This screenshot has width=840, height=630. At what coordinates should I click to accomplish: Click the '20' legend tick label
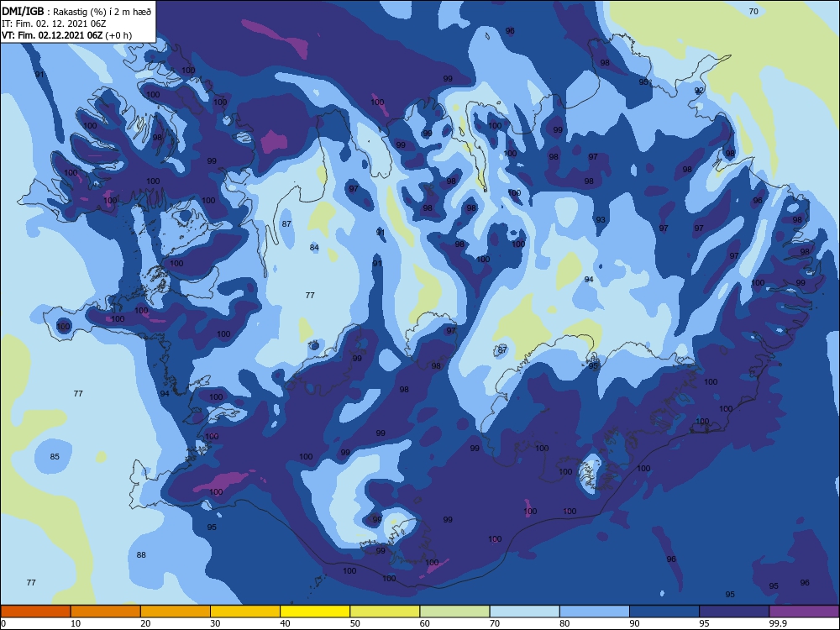tap(145, 623)
